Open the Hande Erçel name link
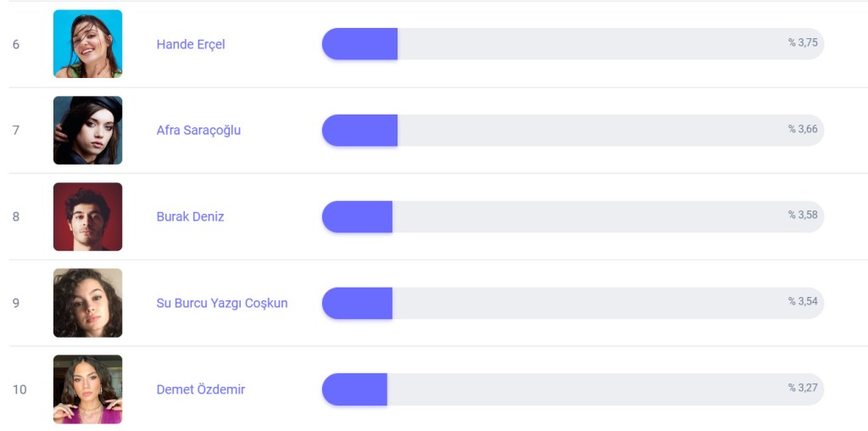This screenshot has width=868, height=431. 191,44
